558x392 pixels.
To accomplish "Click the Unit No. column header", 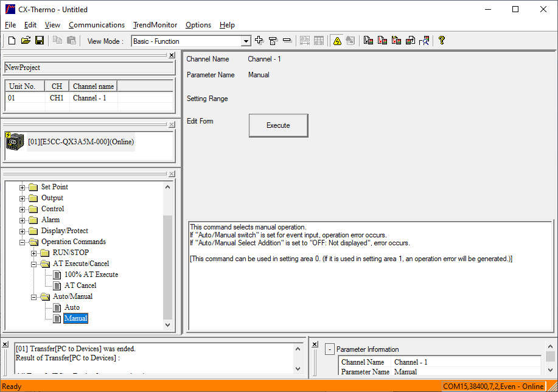I will pyautogui.click(x=25, y=86).
